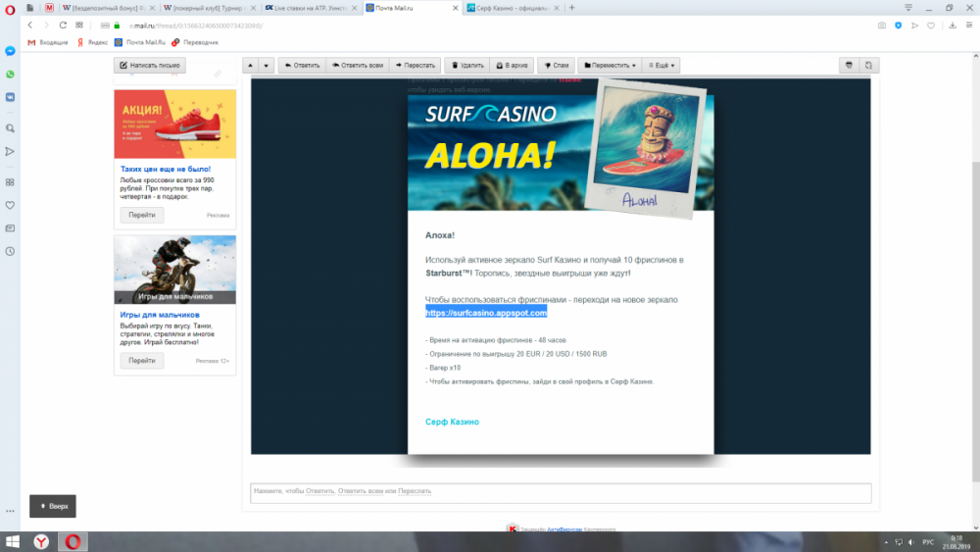
Task: Open Speed Dial grid icon in sidebar
Action: (x=10, y=182)
